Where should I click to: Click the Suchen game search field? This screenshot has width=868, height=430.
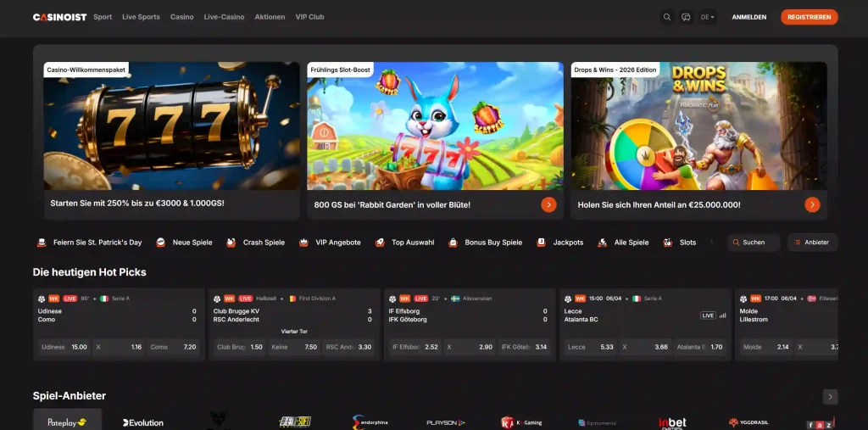[754, 243]
